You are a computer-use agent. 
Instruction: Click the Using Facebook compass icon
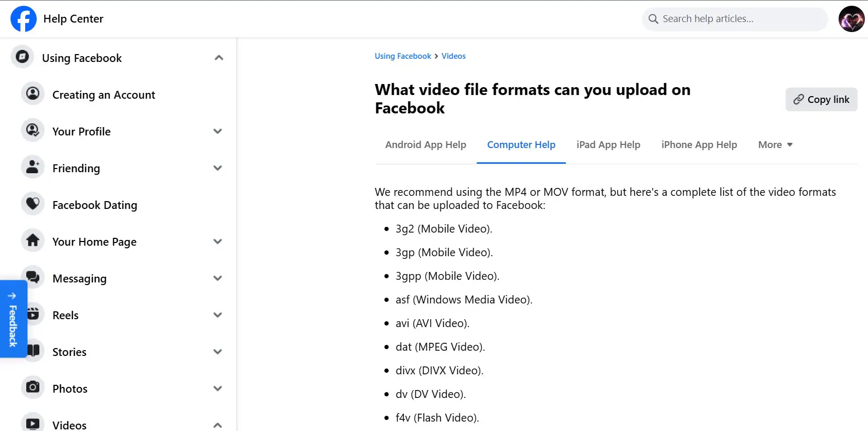(x=22, y=57)
